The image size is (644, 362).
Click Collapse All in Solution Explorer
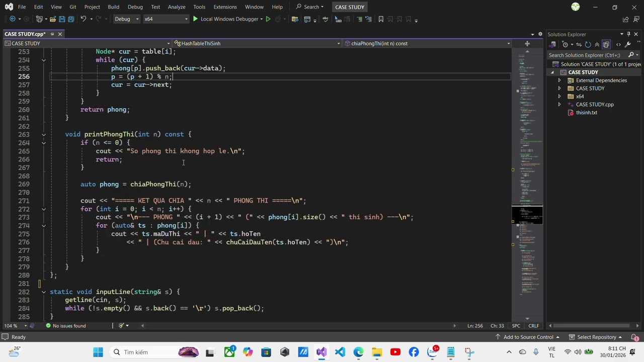[597, 44]
